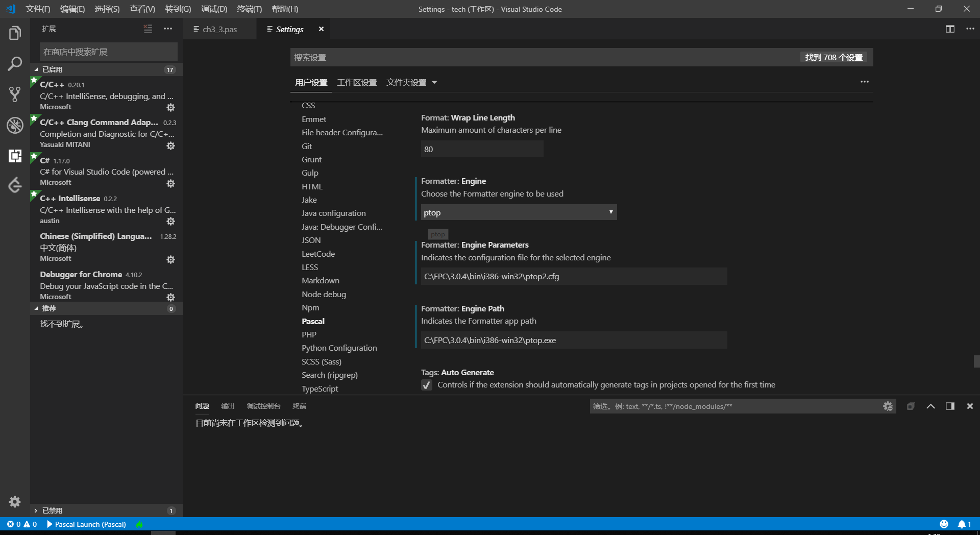Open the 查看 menu

point(142,9)
